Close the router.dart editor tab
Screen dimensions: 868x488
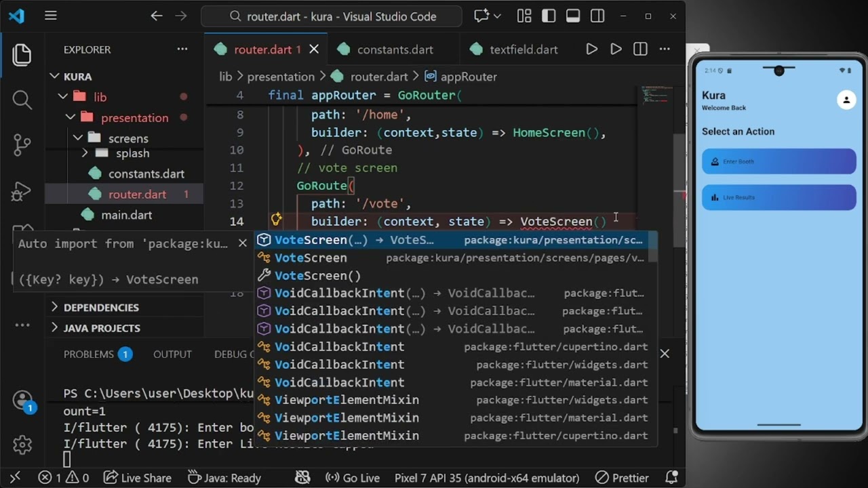pos(314,49)
